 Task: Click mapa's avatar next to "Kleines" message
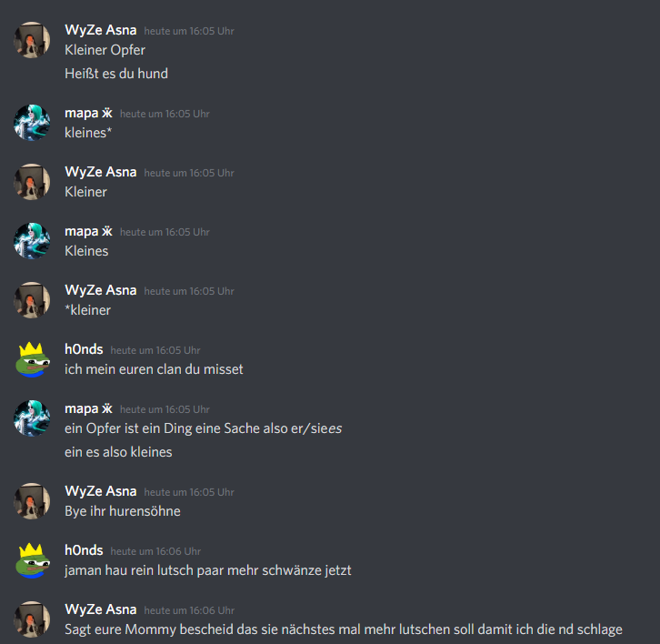tap(32, 241)
